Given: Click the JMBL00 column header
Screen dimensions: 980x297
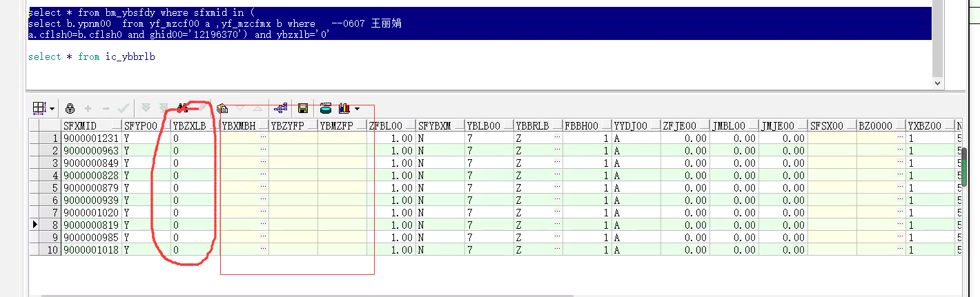Looking at the screenshot, I should pos(734,125).
